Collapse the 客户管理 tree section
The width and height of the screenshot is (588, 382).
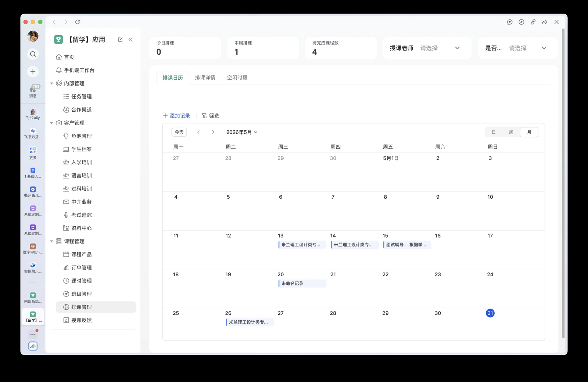coord(51,123)
